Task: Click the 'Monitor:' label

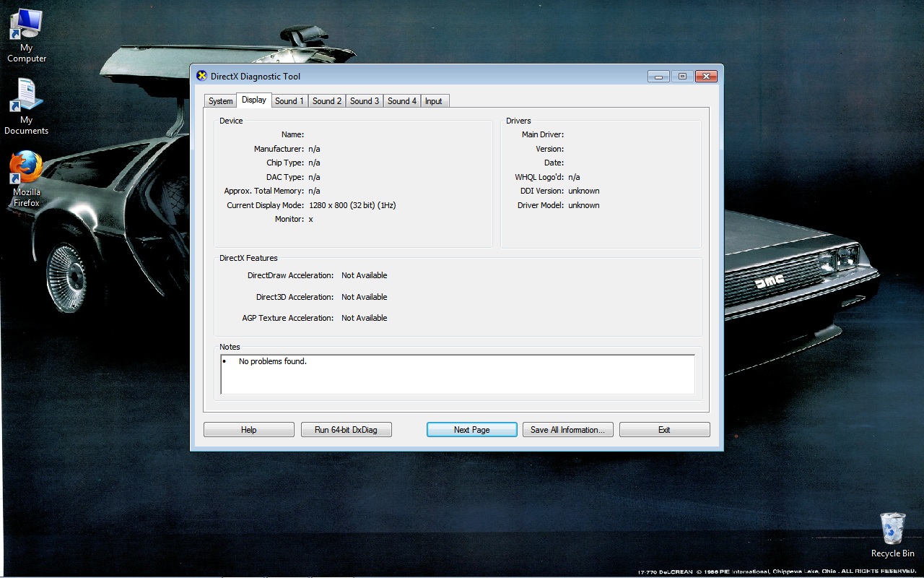Action: click(289, 219)
